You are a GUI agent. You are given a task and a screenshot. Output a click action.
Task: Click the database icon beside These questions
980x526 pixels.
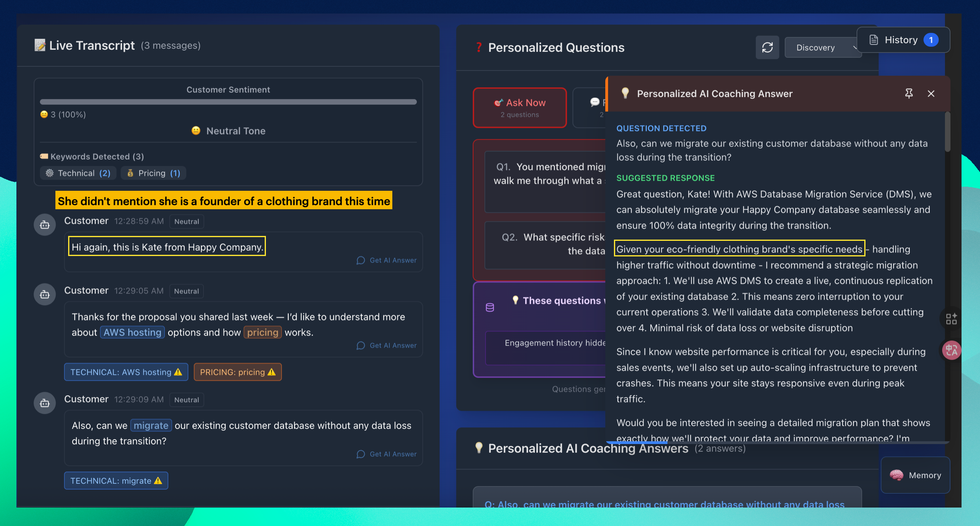490,307
